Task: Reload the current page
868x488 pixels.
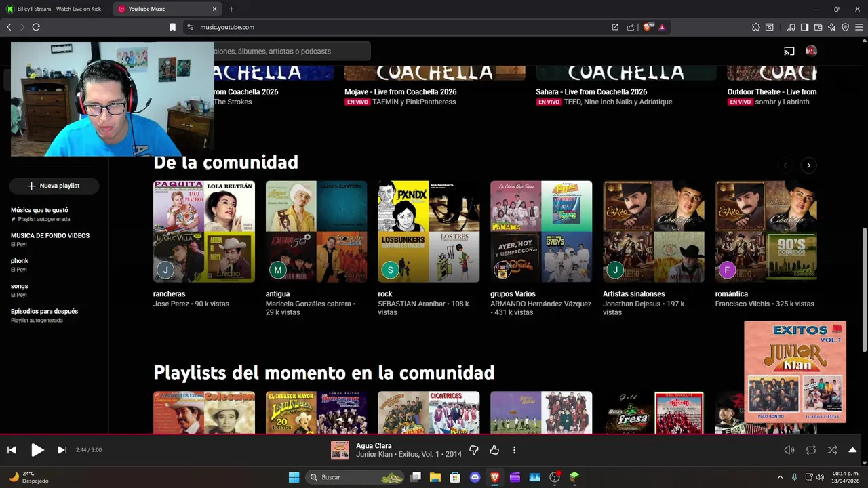Action: point(36,27)
